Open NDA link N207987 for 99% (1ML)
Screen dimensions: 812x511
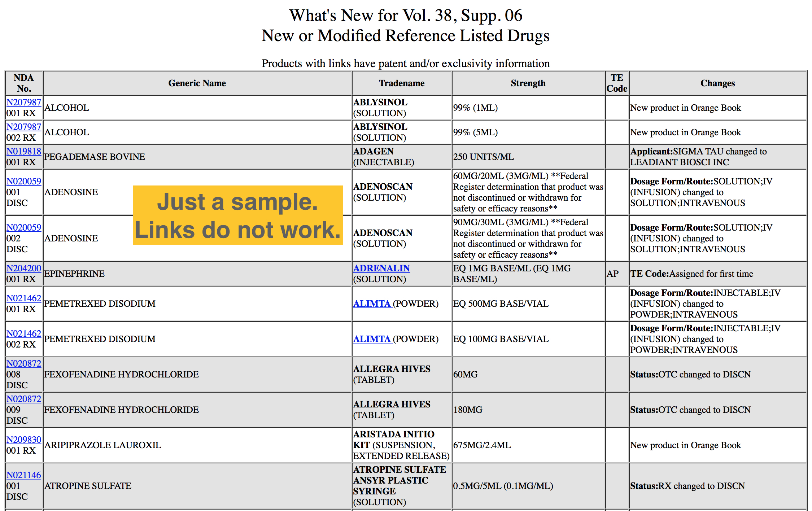coord(24,102)
